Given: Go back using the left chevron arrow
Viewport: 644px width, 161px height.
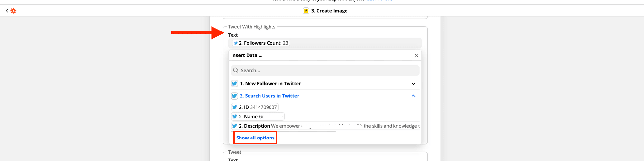Looking at the screenshot, I should pyautogui.click(x=7, y=11).
